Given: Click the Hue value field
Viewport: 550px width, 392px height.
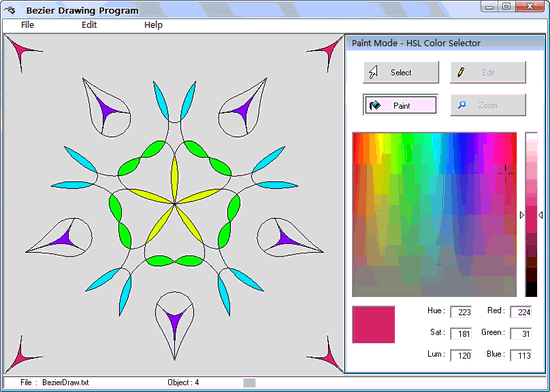Looking at the screenshot, I should click(x=461, y=312).
